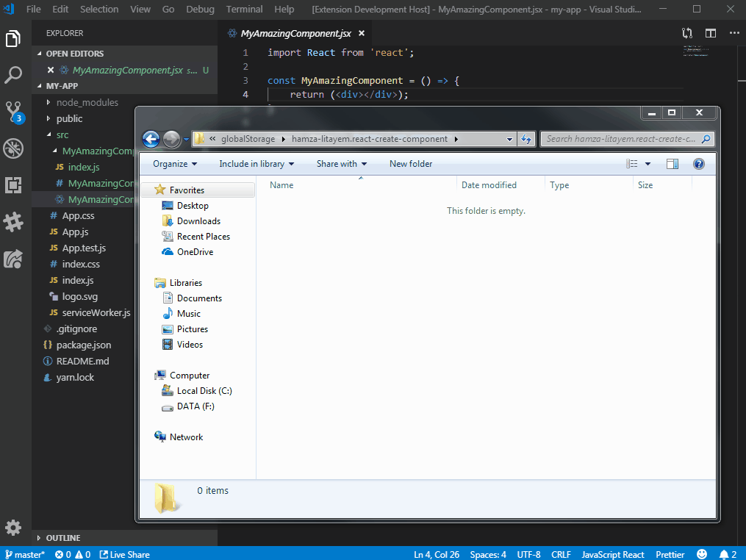Viewport: 746px width, 560px height.
Task: Open the View menu
Action: pos(140,9)
